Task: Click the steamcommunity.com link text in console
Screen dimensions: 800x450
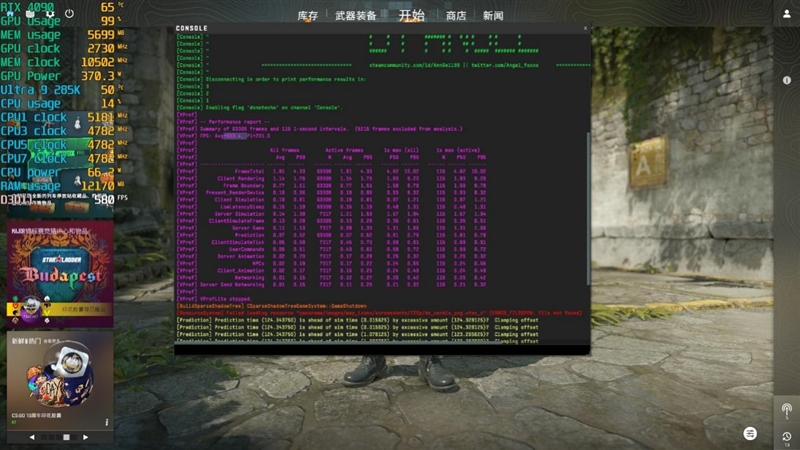Action: click(414, 65)
